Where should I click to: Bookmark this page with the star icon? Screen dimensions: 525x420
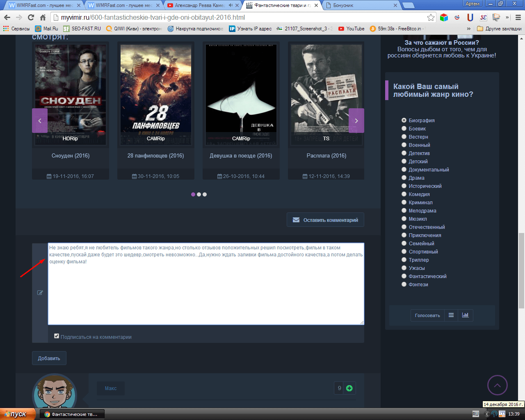click(x=431, y=17)
